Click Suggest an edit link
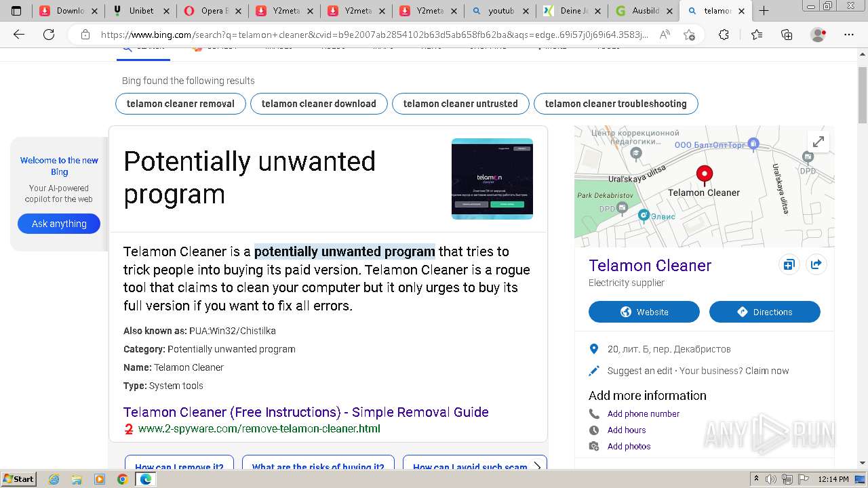 (639, 371)
